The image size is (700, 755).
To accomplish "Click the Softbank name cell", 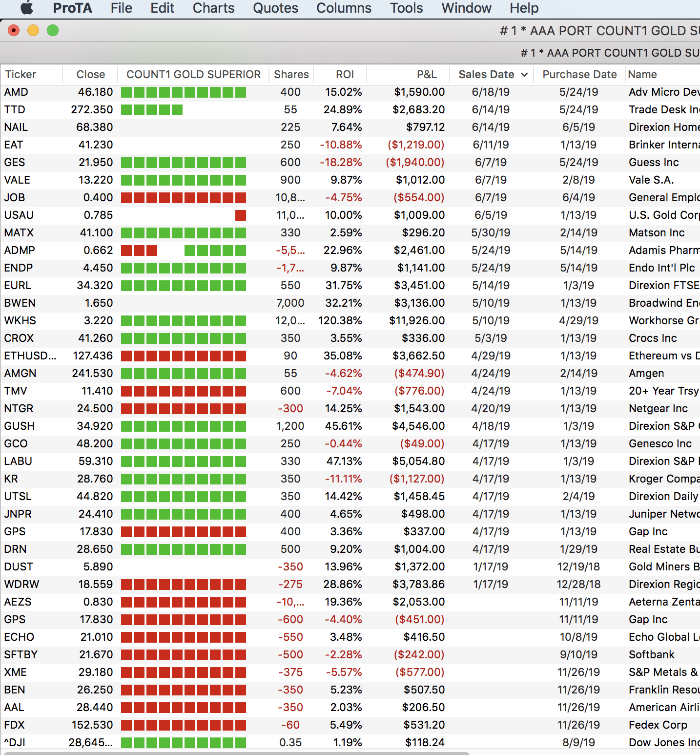I will coord(651,654).
